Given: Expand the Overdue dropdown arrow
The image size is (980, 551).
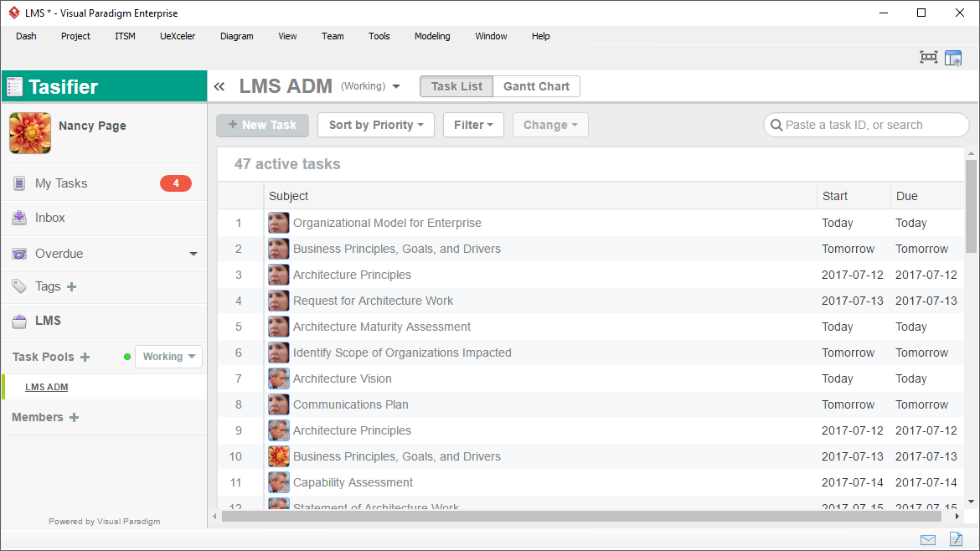Looking at the screenshot, I should coord(193,254).
